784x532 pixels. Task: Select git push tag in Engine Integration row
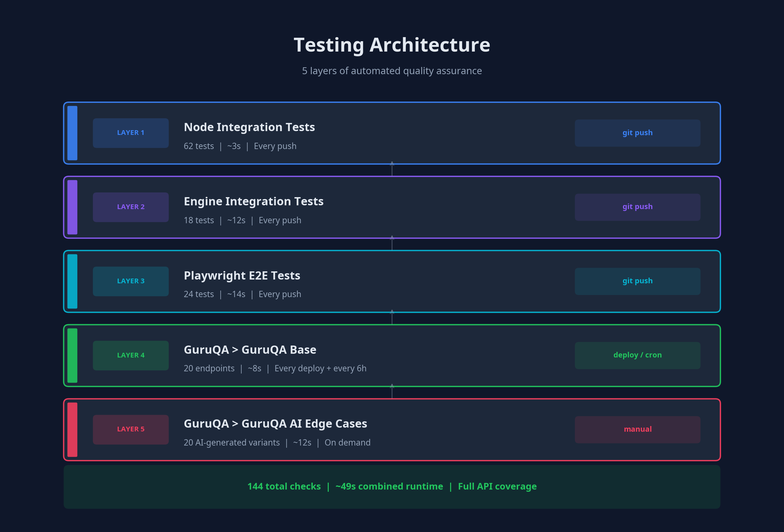637,207
